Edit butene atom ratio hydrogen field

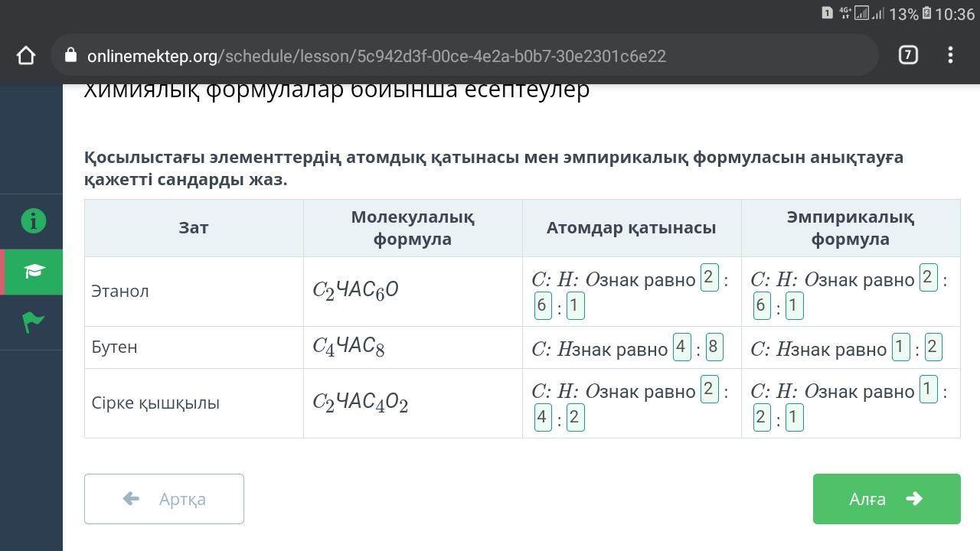click(713, 347)
